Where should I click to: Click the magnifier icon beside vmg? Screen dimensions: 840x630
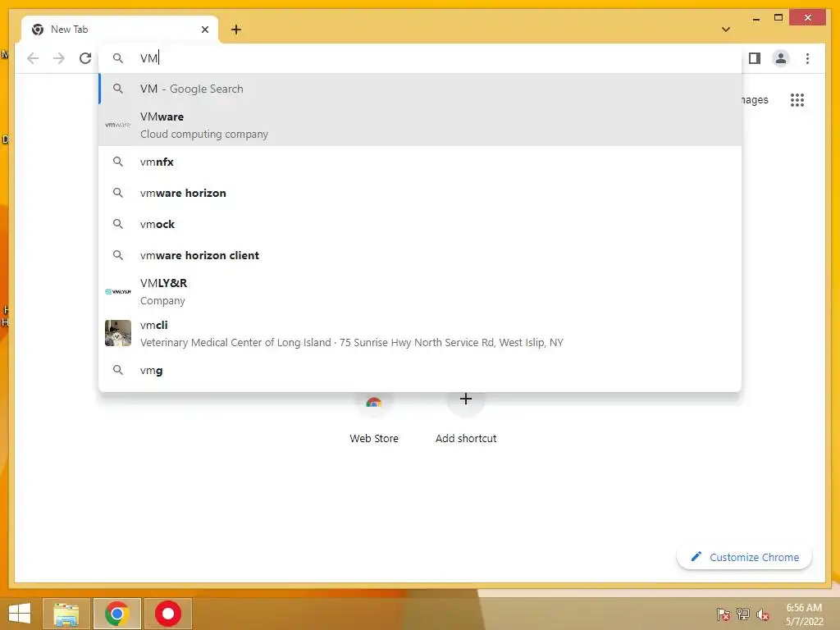point(118,370)
